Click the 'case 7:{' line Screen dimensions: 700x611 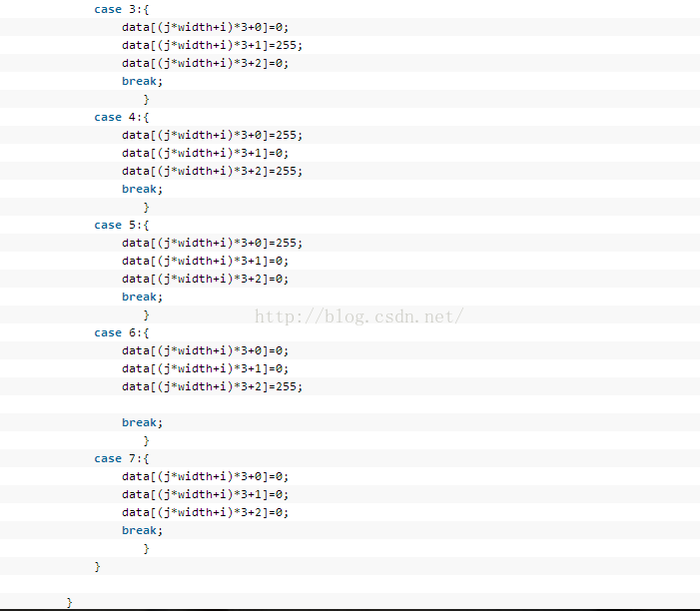pos(122,459)
